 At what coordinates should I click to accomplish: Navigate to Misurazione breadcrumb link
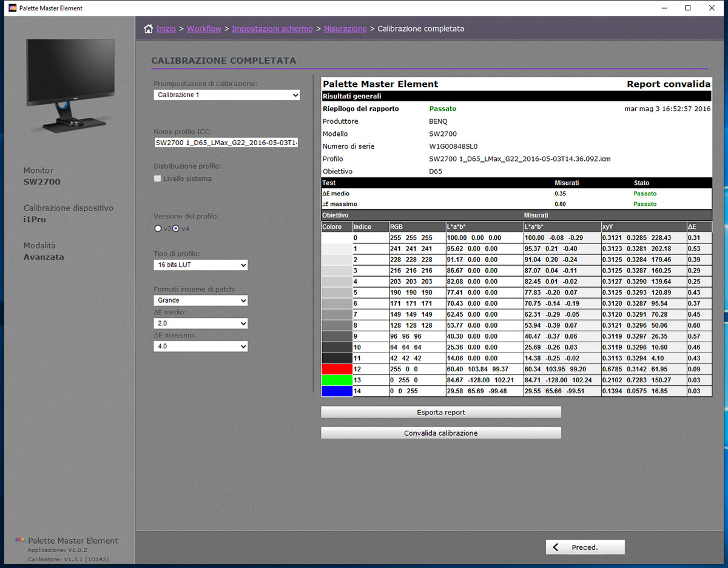(345, 29)
